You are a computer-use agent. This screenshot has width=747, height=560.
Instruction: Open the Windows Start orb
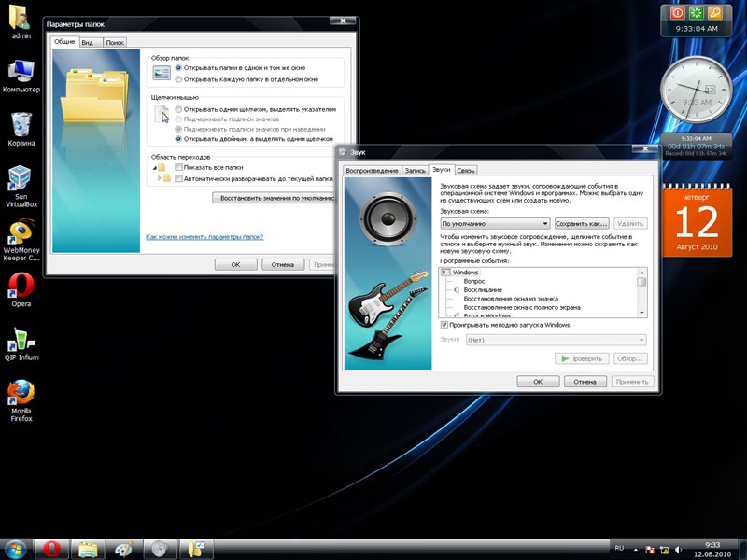[16, 549]
